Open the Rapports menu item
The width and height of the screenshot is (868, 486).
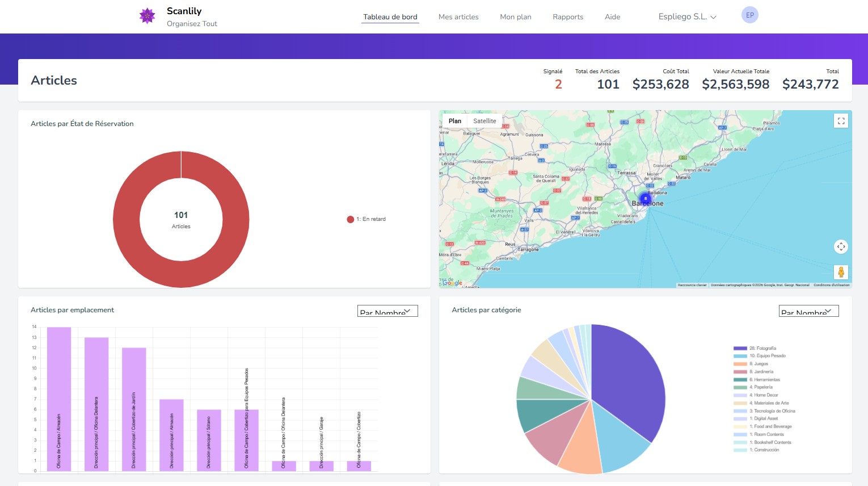pos(568,17)
